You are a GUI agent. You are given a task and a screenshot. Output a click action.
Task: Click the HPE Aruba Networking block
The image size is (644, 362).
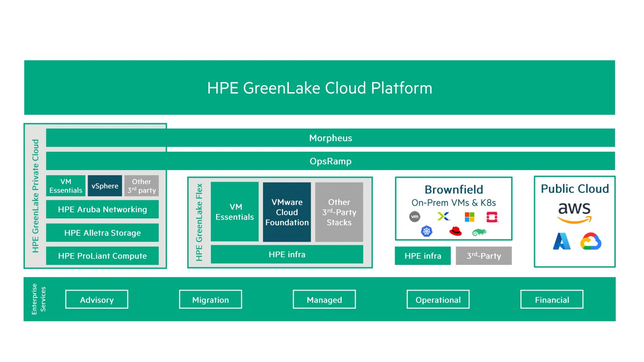click(x=102, y=209)
